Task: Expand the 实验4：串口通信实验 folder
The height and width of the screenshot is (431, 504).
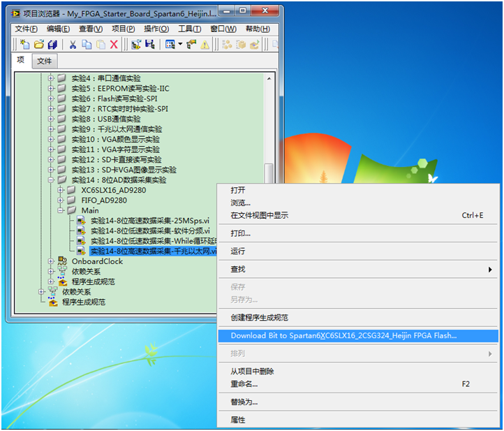Action: (51, 78)
